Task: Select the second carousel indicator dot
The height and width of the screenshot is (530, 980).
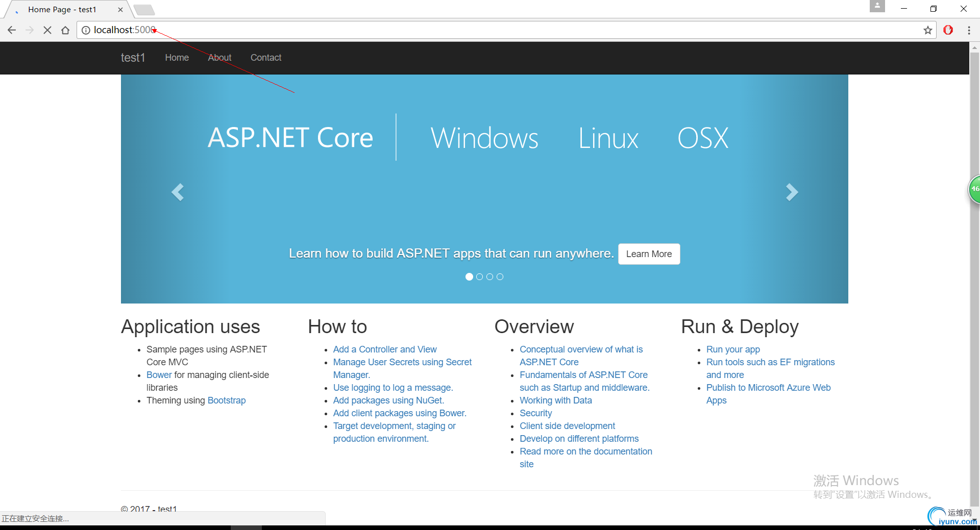Action: pos(479,276)
